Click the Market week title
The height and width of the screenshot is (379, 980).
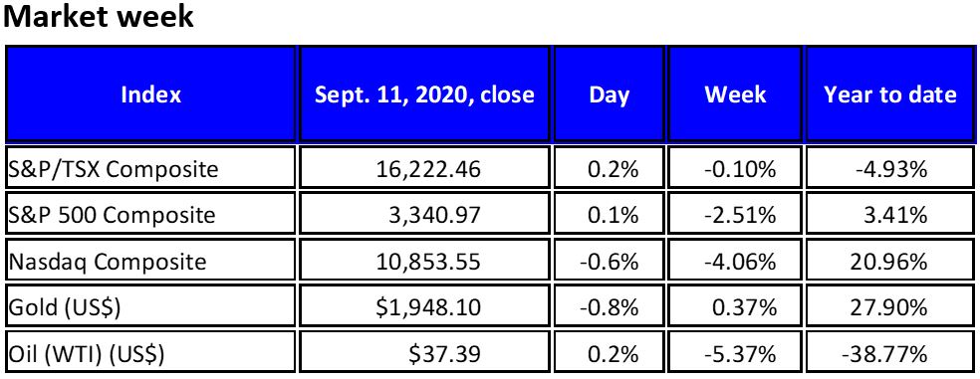point(99,18)
